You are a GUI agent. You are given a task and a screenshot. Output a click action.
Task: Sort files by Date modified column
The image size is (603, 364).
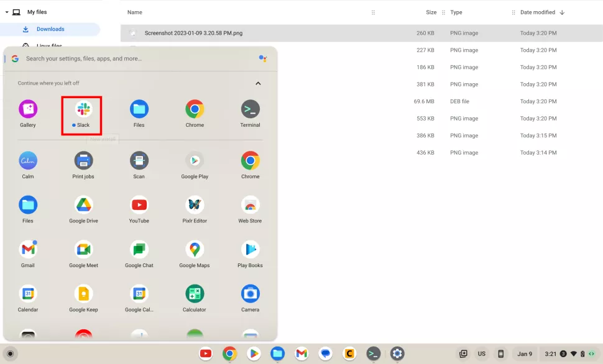pos(538,12)
